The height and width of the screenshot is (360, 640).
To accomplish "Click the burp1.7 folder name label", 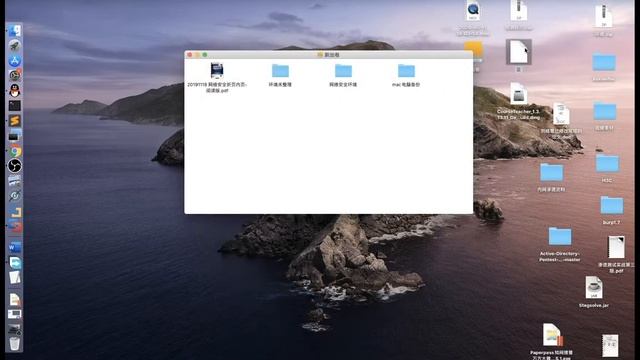I will click(611, 222).
